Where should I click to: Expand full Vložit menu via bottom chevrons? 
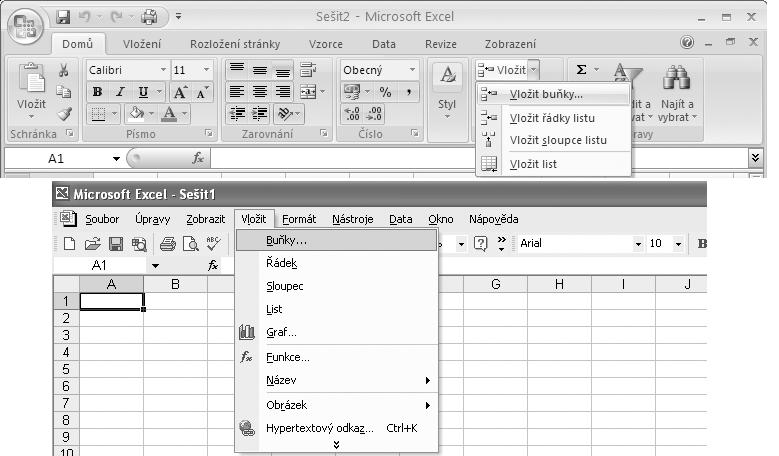click(336, 445)
